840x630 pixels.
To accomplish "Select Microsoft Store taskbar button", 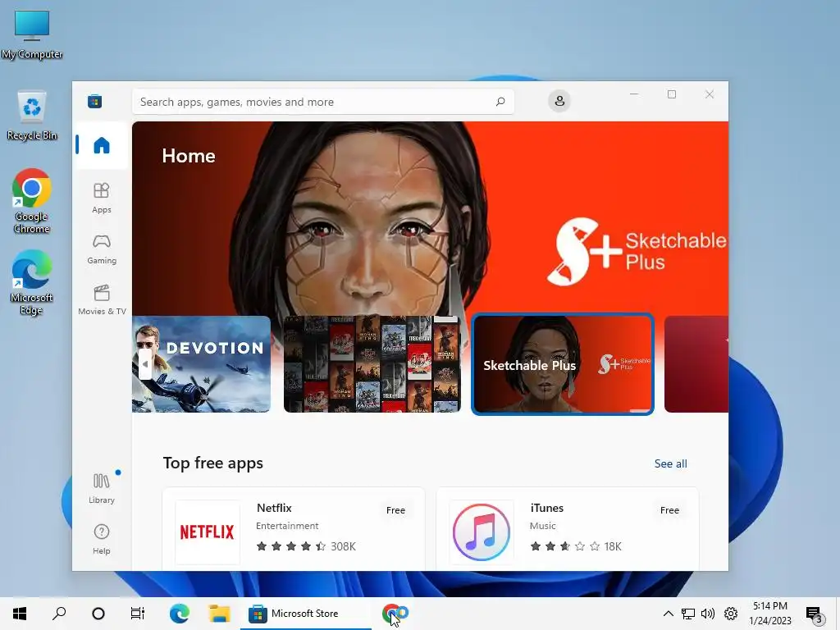I will click(x=305, y=614).
